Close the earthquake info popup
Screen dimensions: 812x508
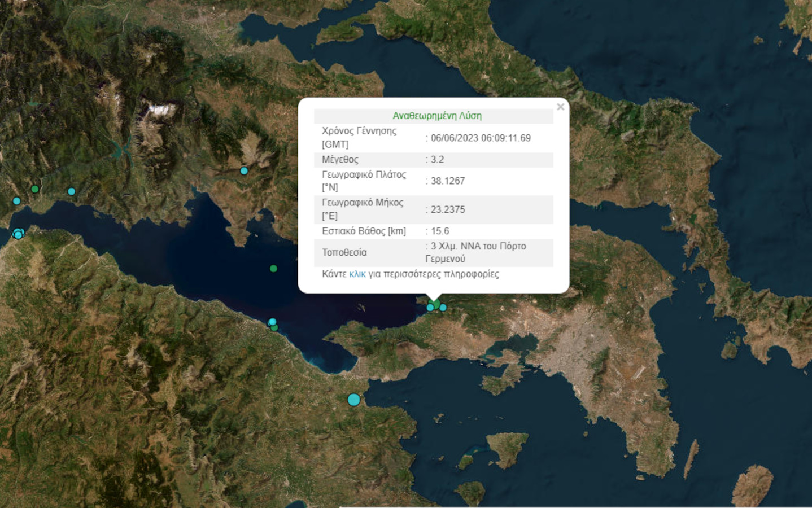560,107
